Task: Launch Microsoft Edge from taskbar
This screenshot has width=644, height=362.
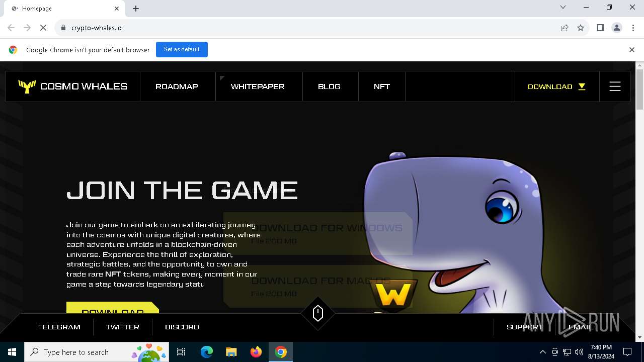Action: coord(207,352)
